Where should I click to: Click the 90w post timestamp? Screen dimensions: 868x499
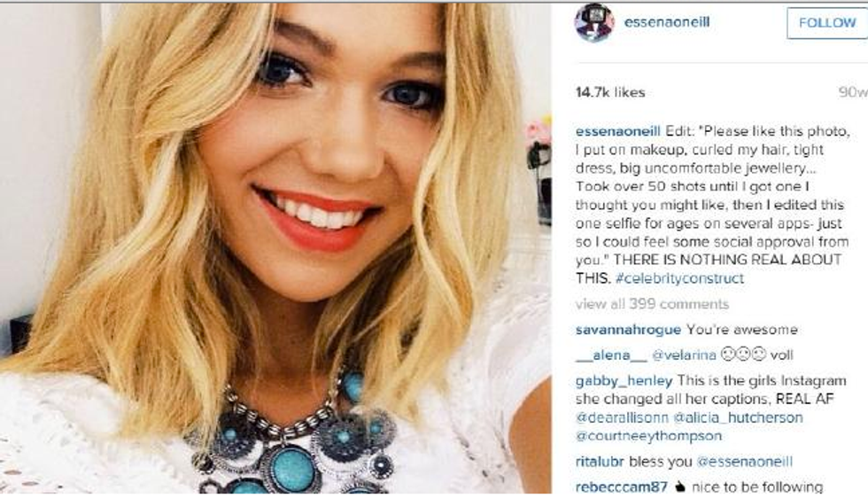(x=853, y=92)
